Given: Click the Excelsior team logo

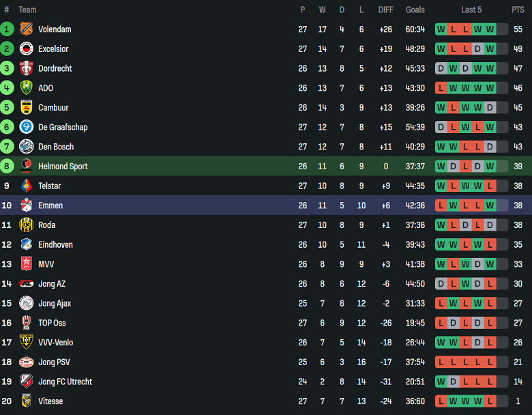Looking at the screenshot, I should click(x=26, y=49).
